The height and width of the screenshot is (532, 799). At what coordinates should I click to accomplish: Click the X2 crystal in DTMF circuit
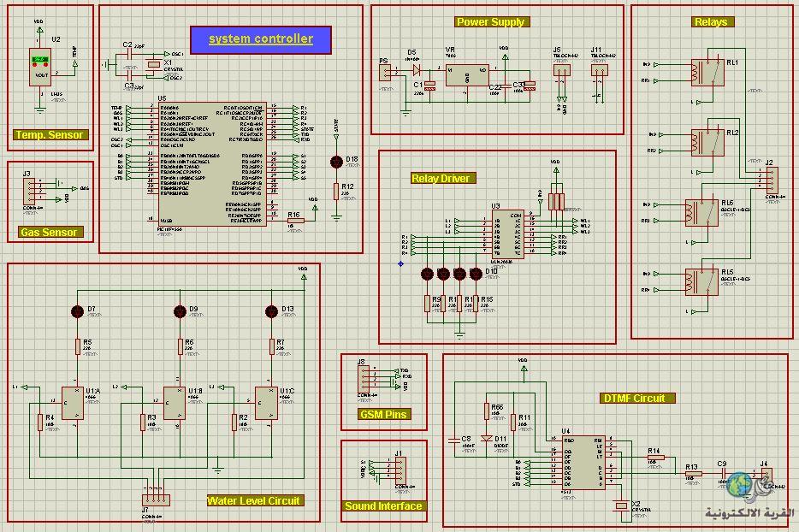point(621,505)
